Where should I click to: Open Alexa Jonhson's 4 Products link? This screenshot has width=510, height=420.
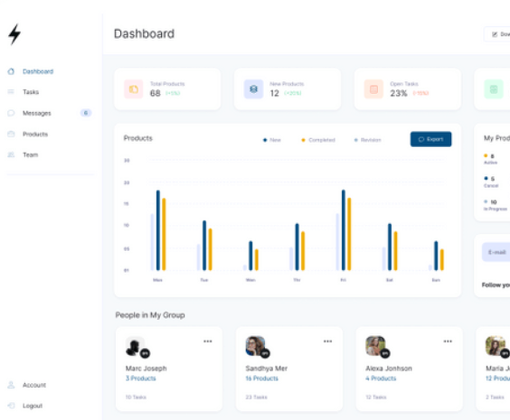[x=381, y=378]
